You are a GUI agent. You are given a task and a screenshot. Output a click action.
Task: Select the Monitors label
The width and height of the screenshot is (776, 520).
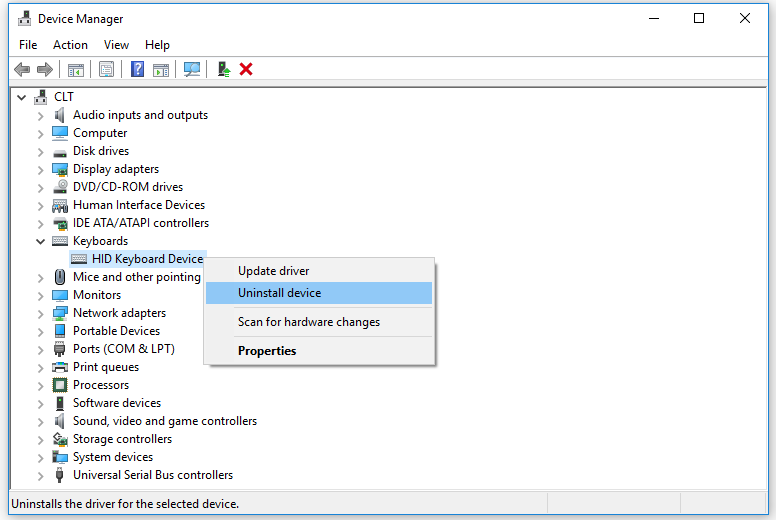tap(97, 295)
